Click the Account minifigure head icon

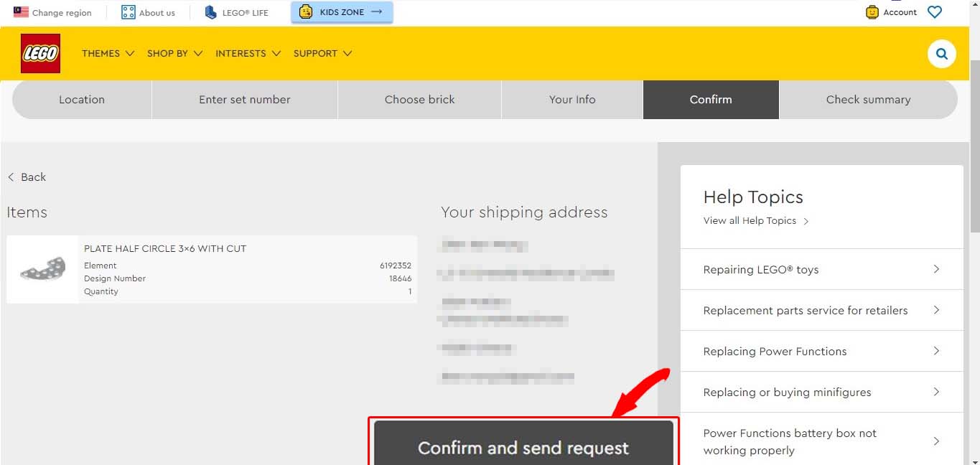click(x=872, y=12)
